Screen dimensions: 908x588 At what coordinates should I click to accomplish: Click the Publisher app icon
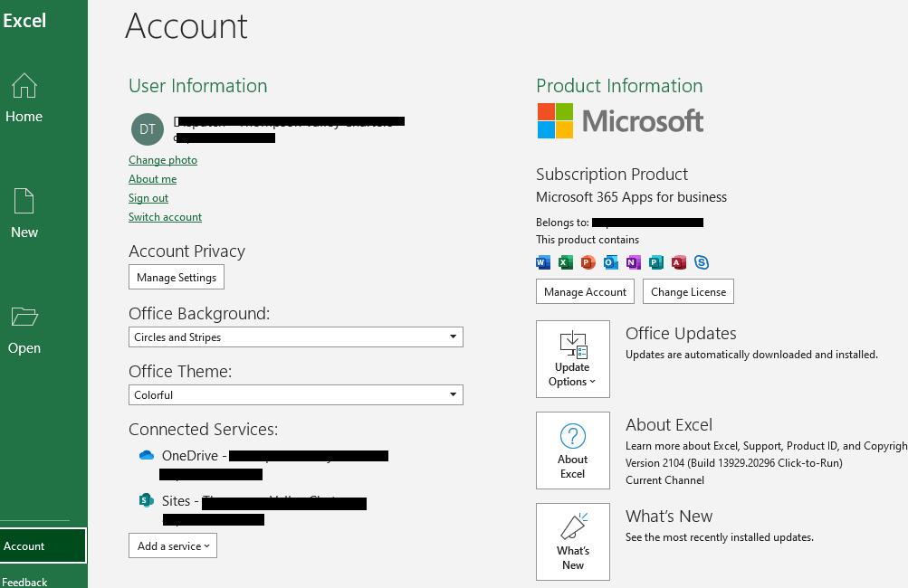655,262
